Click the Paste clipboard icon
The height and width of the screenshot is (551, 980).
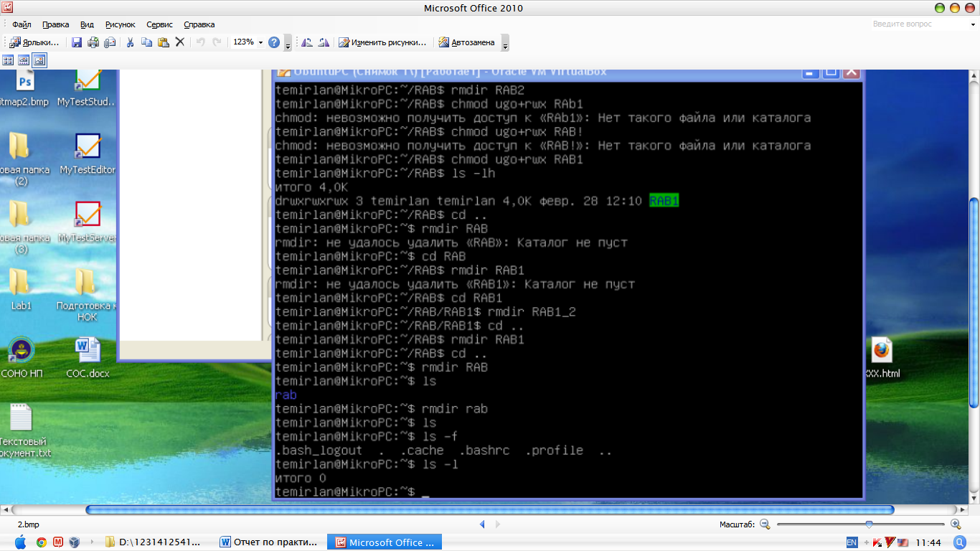click(x=163, y=42)
